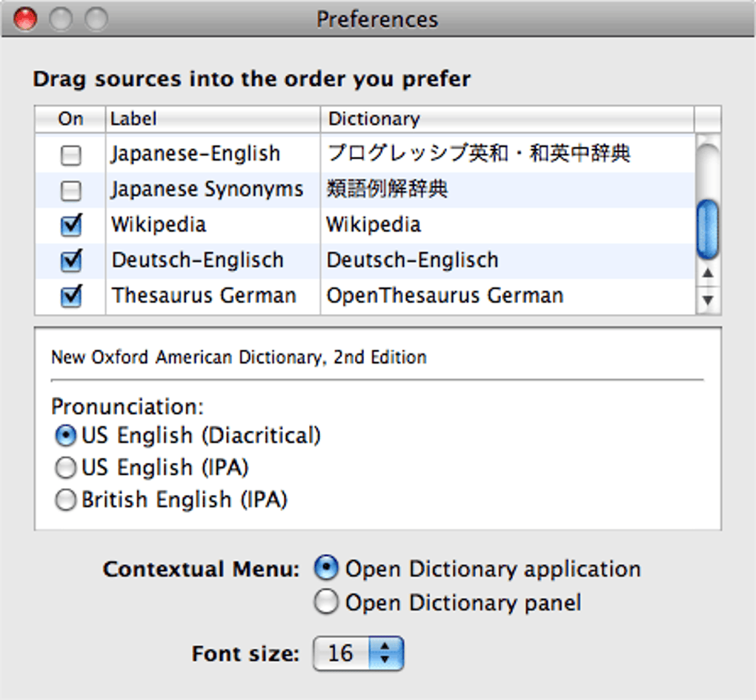Click the scrollbar up arrow
Screen dimensions: 756x700
(x=708, y=273)
